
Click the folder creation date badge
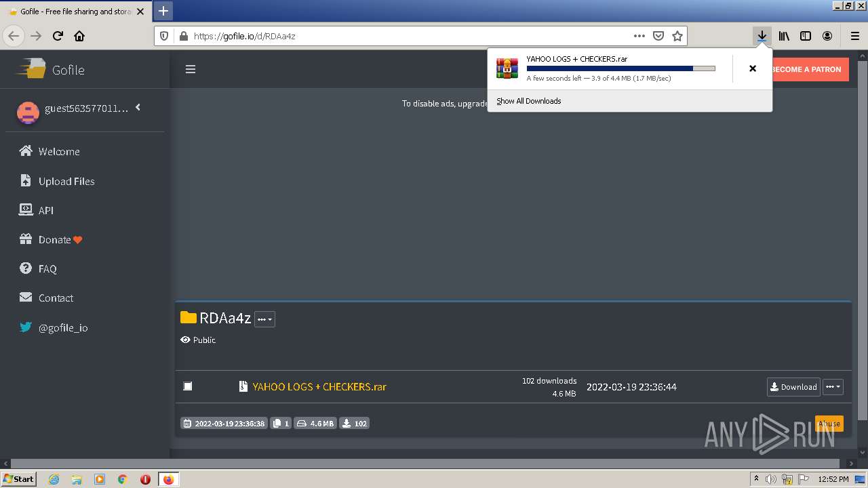(x=224, y=423)
